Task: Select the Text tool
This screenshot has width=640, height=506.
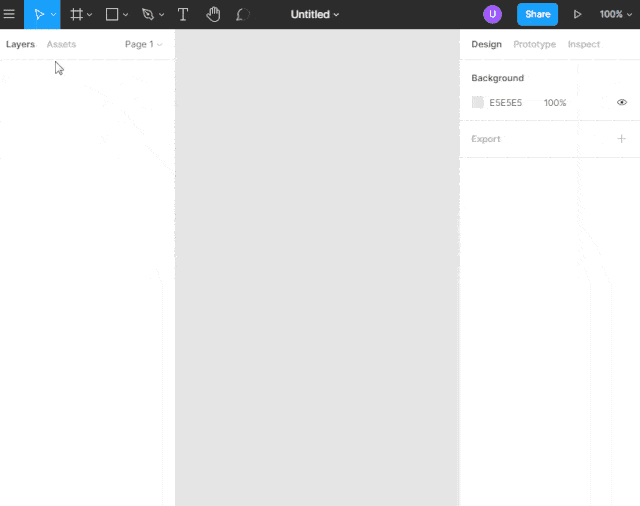Action: click(183, 14)
